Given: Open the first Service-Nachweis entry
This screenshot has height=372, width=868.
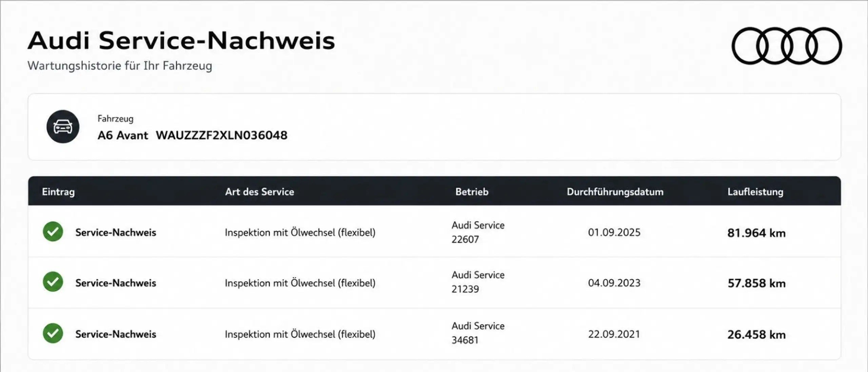Looking at the screenshot, I should pyautogui.click(x=116, y=232).
